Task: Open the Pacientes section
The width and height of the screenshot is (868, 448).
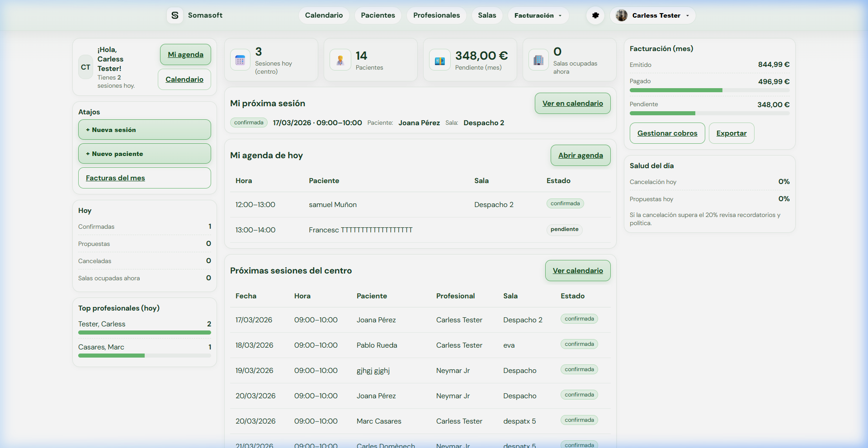Action: point(377,15)
